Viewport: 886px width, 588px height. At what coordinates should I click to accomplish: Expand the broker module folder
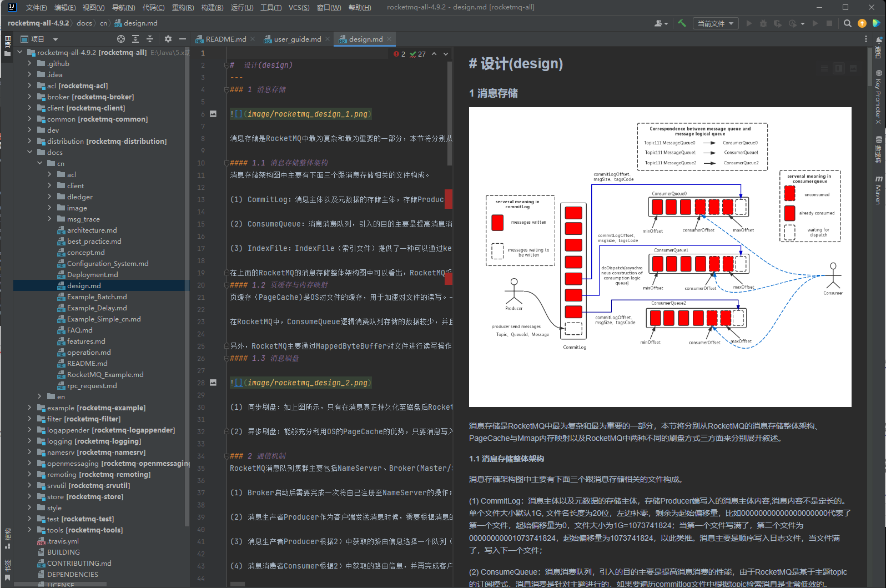click(30, 97)
